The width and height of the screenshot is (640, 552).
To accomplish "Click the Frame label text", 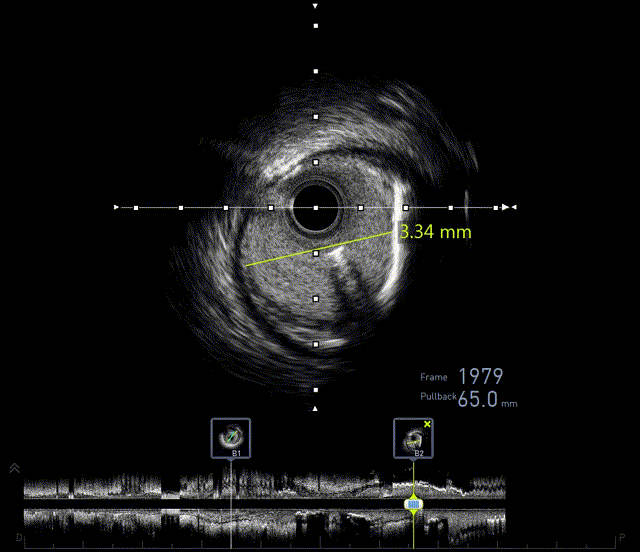I will tap(433, 377).
